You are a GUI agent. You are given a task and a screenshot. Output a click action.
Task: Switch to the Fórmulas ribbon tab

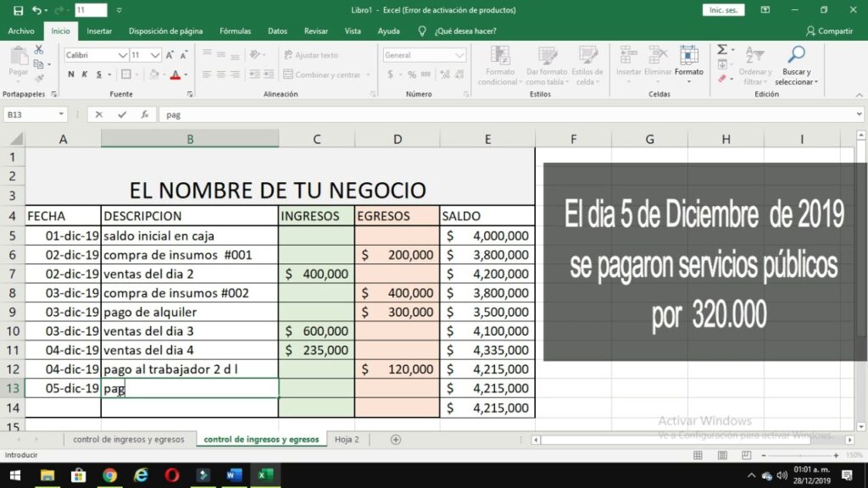click(x=235, y=31)
